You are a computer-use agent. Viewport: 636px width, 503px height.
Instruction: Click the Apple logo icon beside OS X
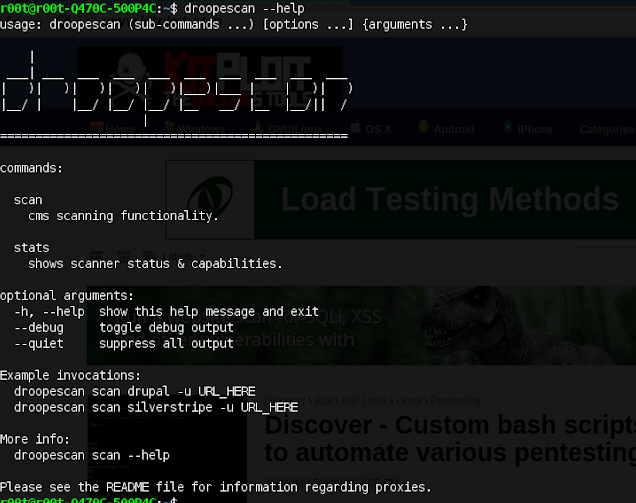click(x=356, y=127)
